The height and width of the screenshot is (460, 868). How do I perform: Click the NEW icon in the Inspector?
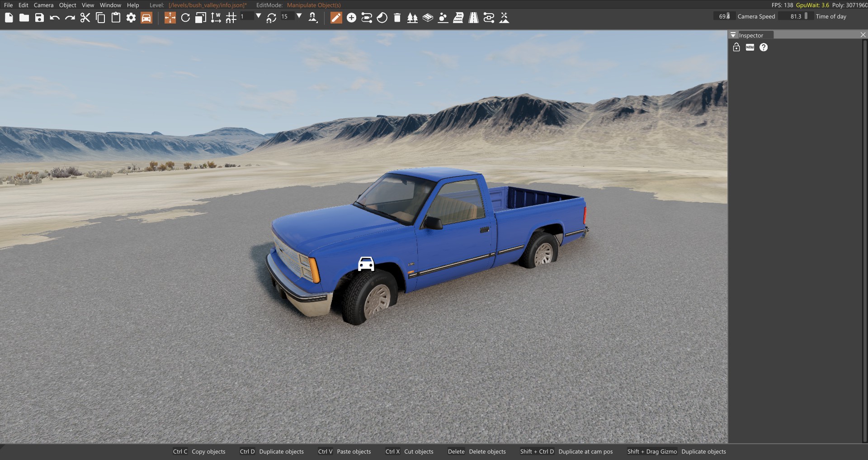750,47
